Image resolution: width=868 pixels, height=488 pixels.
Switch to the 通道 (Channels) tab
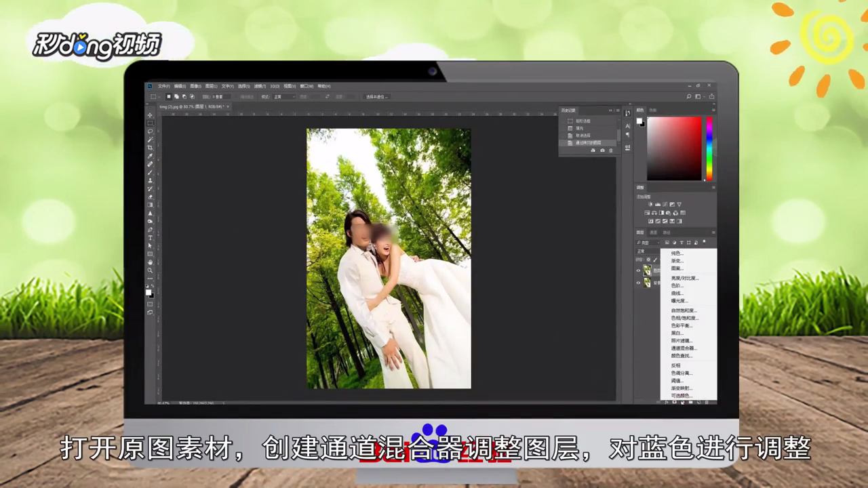tap(654, 232)
